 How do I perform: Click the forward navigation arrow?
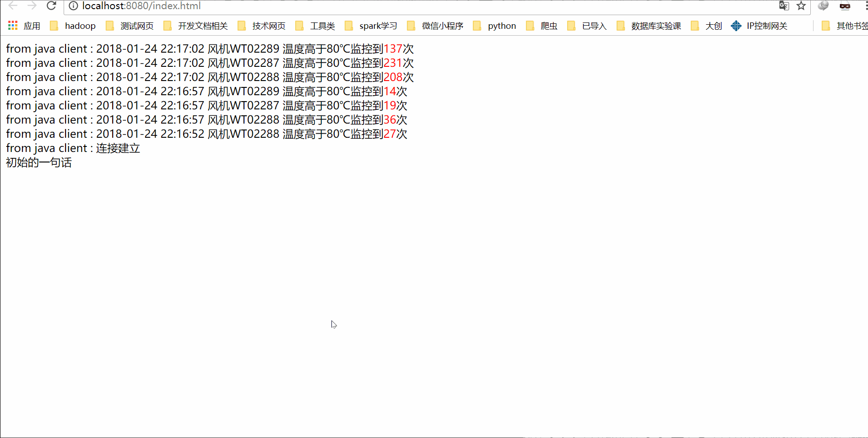click(31, 6)
